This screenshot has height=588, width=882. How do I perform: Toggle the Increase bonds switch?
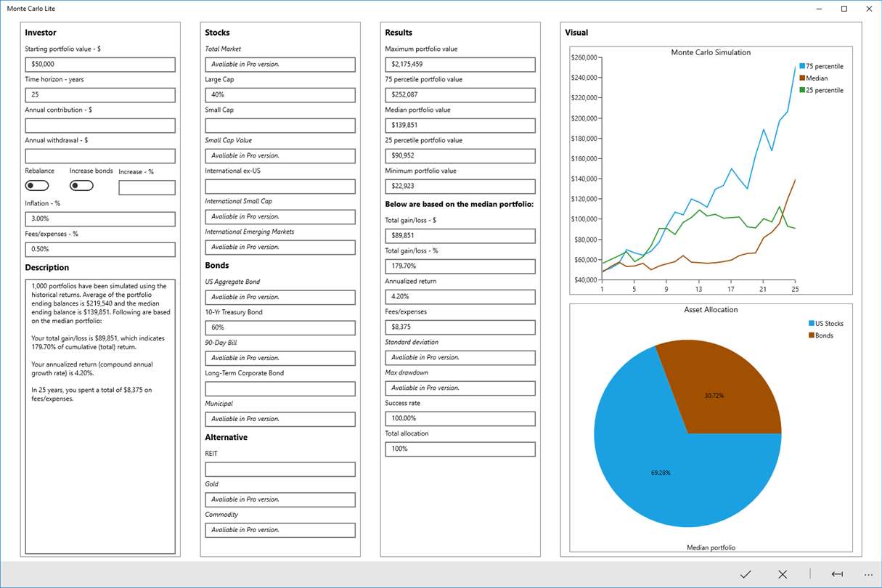click(x=81, y=186)
